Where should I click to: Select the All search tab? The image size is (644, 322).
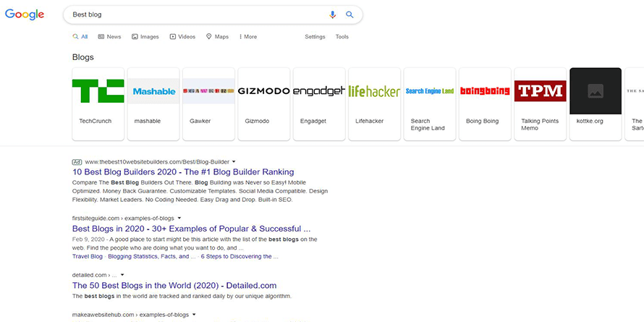pyautogui.click(x=80, y=37)
